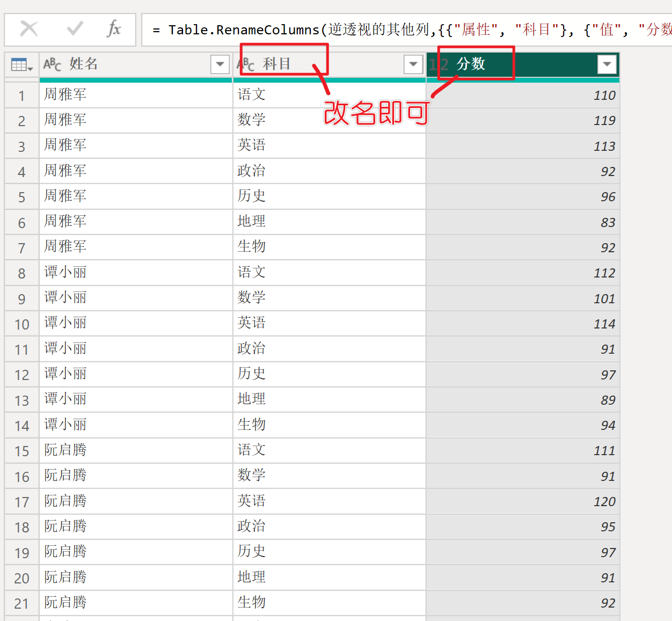Click first 谭小丽 name cell in row 8
672x621 pixels.
coord(135,273)
